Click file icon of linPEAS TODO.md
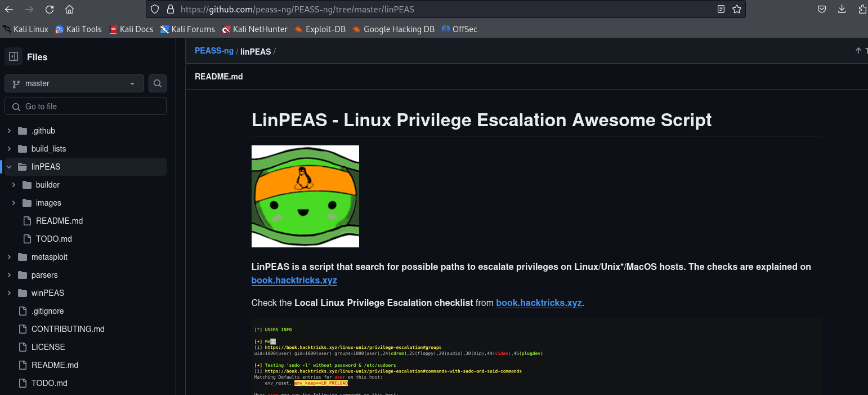 point(27,239)
